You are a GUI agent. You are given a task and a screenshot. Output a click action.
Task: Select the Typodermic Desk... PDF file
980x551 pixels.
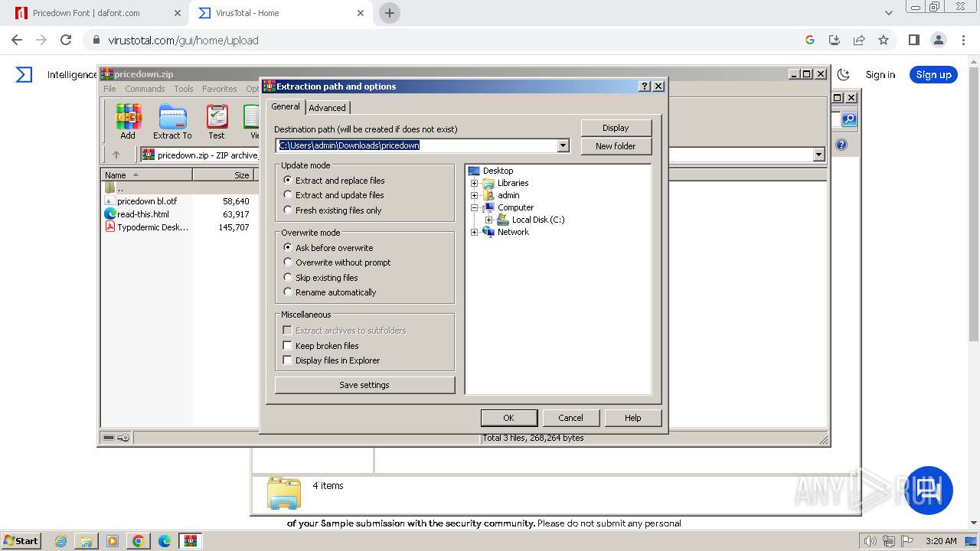click(152, 227)
